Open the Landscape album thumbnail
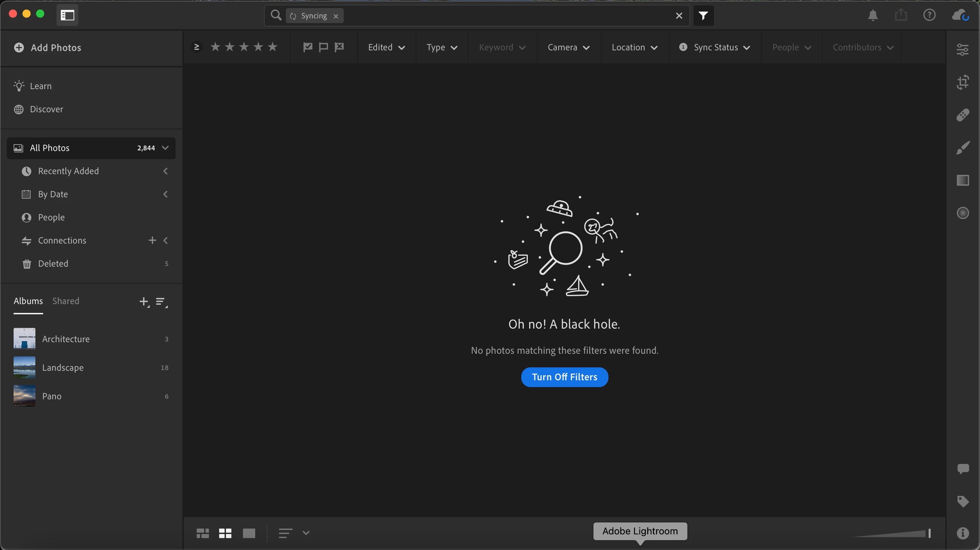Image resolution: width=980 pixels, height=550 pixels. (24, 367)
